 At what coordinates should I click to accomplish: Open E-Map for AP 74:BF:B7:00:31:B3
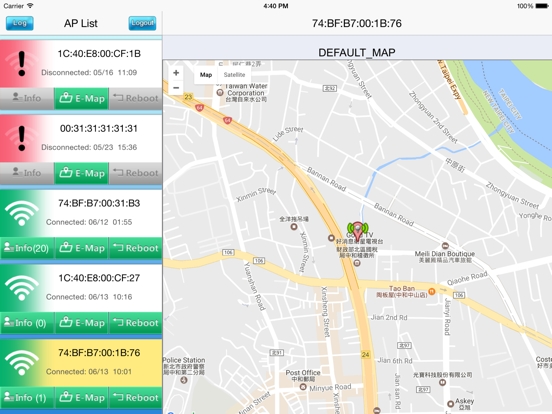pyautogui.click(x=82, y=248)
